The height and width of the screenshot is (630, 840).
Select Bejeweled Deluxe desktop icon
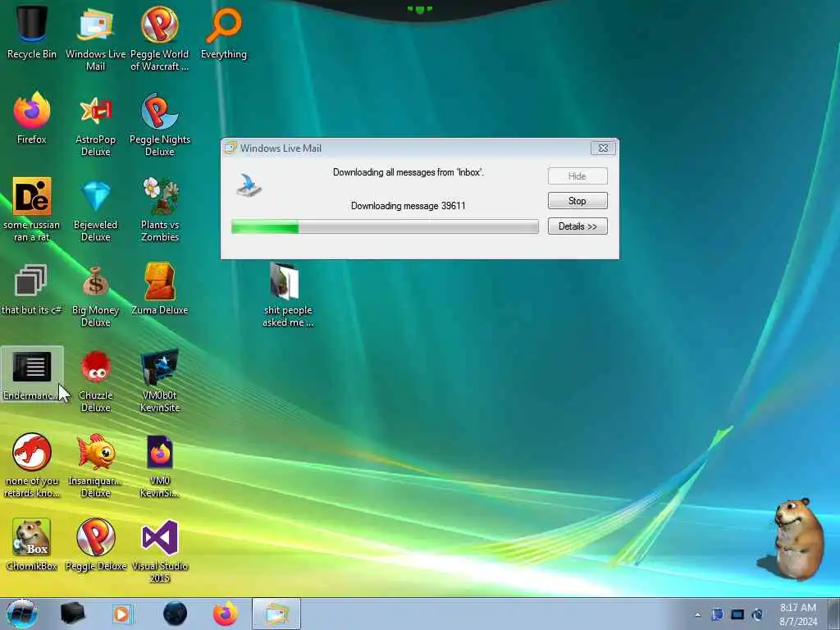(x=95, y=209)
